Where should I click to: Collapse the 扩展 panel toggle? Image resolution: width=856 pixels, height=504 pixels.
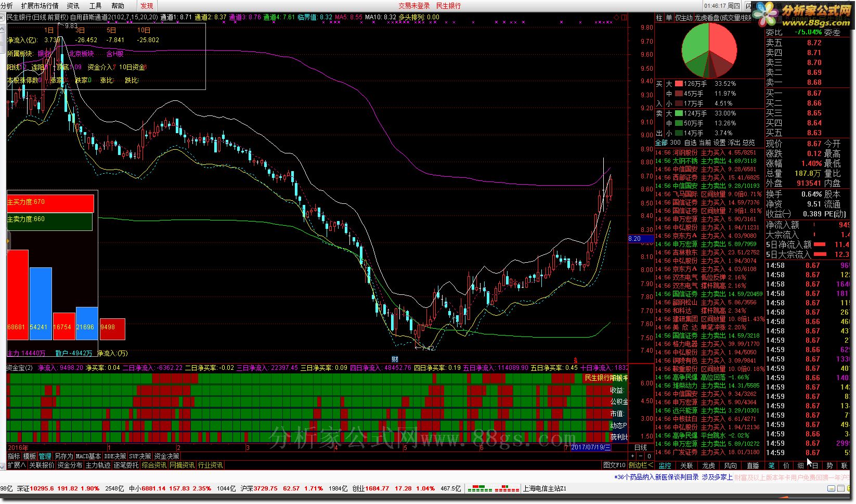[17, 465]
